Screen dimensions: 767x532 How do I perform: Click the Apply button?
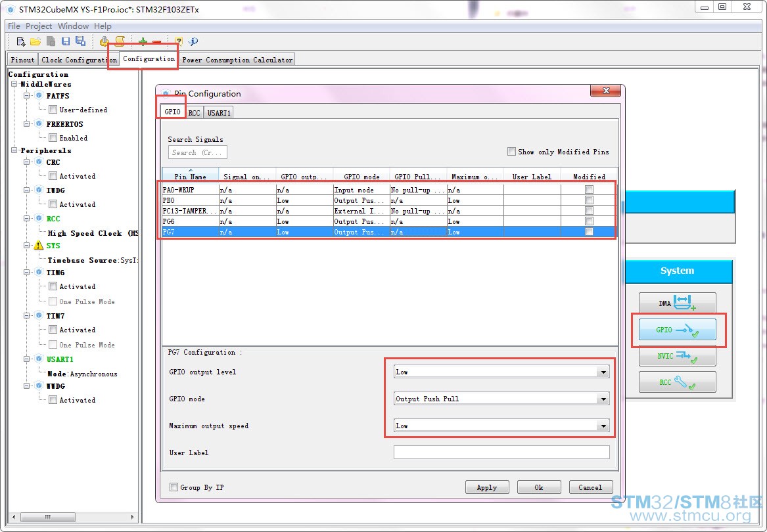(487, 487)
